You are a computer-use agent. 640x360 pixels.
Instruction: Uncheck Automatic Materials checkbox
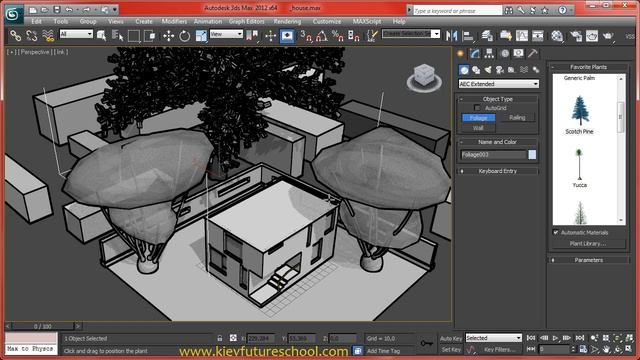556,232
